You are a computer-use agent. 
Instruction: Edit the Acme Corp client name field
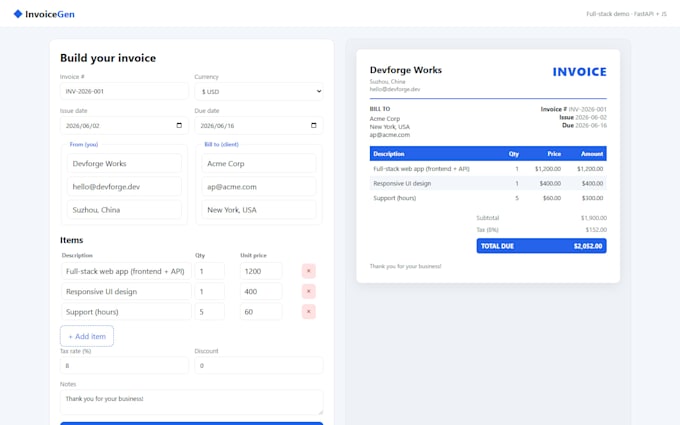click(x=258, y=163)
